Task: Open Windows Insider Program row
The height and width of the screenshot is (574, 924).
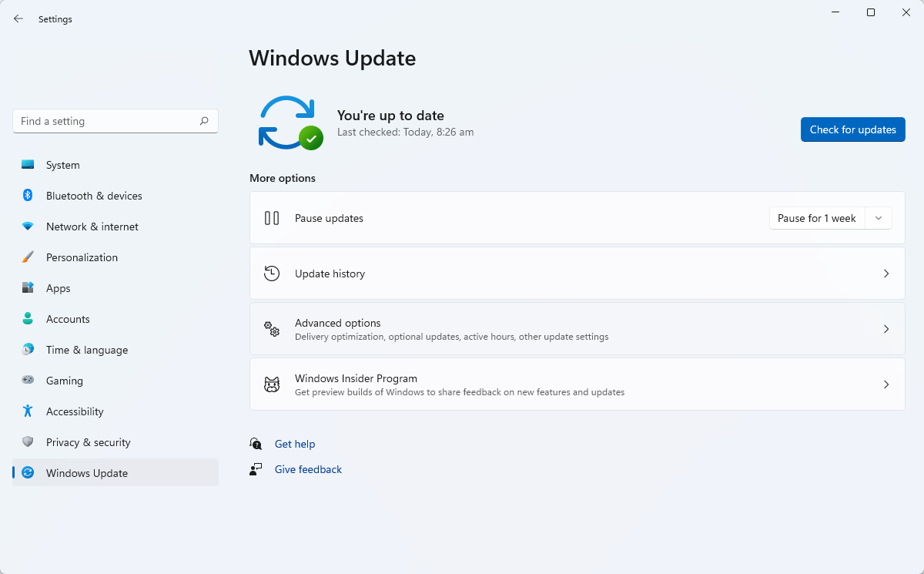Action: click(x=577, y=384)
